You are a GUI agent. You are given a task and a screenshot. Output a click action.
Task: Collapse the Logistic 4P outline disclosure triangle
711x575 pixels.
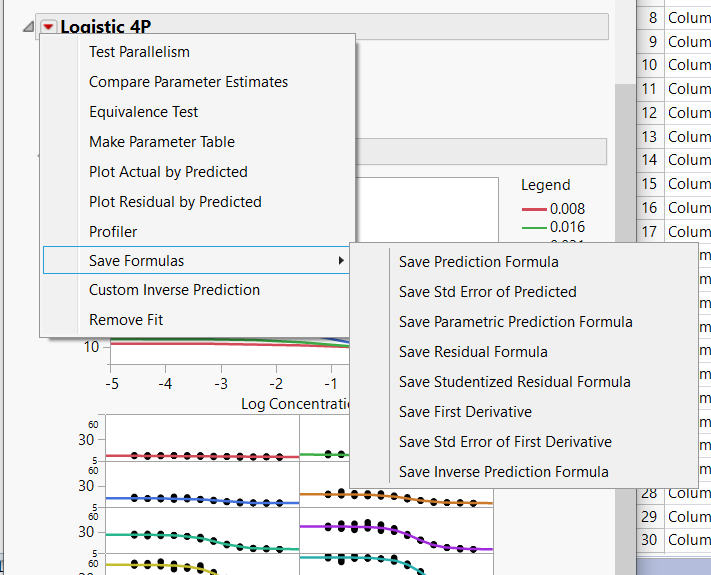pyautogui.click(x=28, y=27)
